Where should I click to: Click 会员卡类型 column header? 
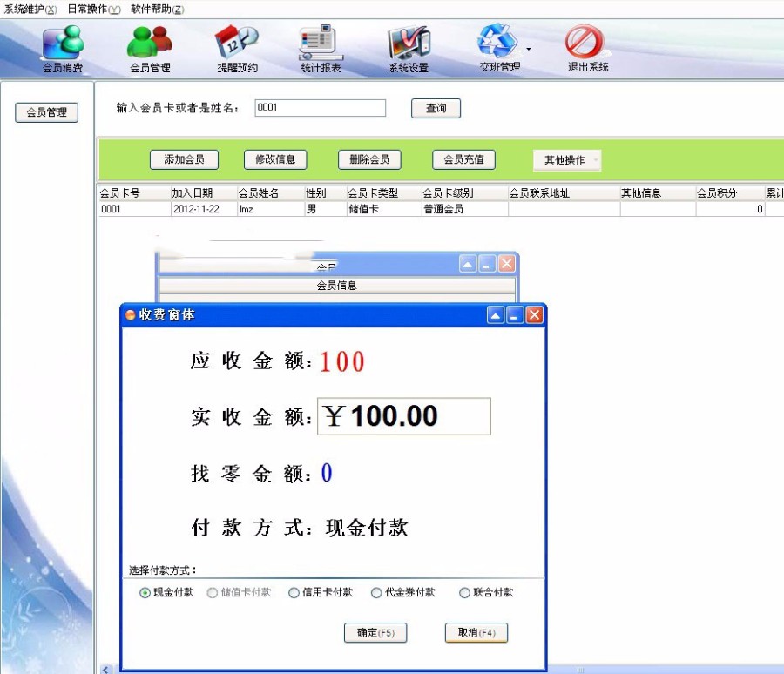pos(383,193)
